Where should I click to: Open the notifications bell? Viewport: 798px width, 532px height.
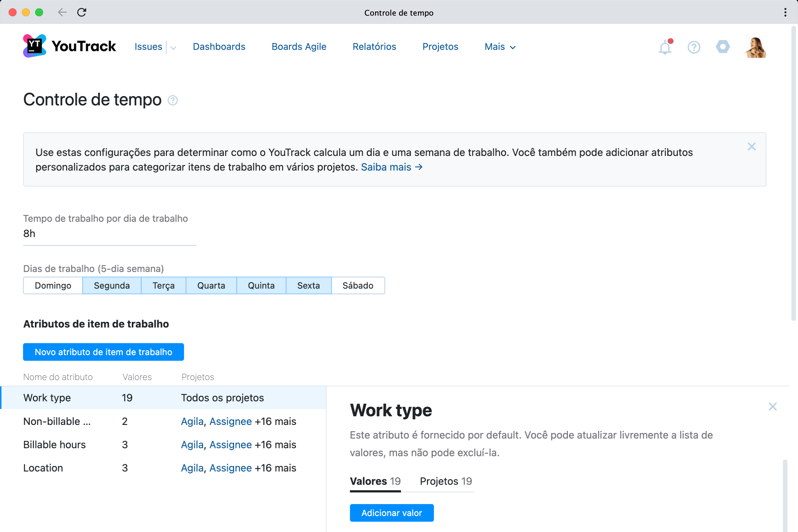pos(665,47)
